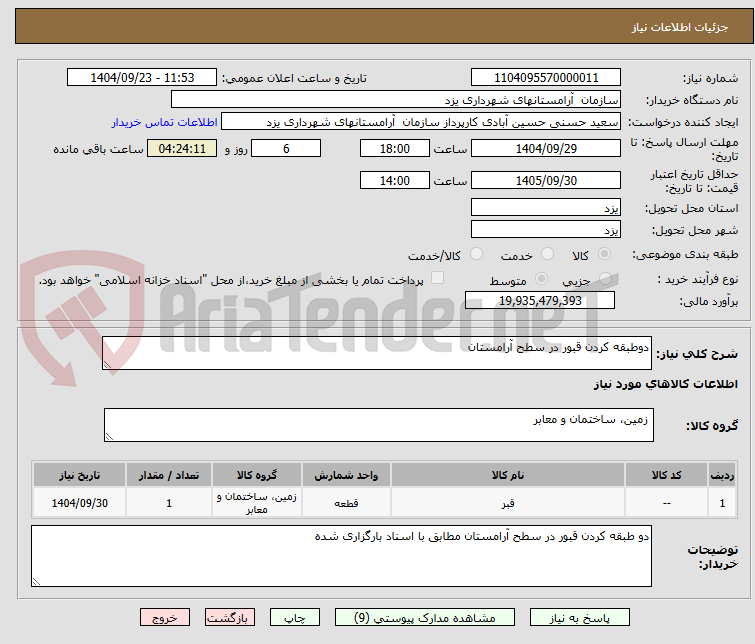Viewport: 755px width, 644px height.
Task: Click the قبر item name cell
Action: [x=508, y=503]
